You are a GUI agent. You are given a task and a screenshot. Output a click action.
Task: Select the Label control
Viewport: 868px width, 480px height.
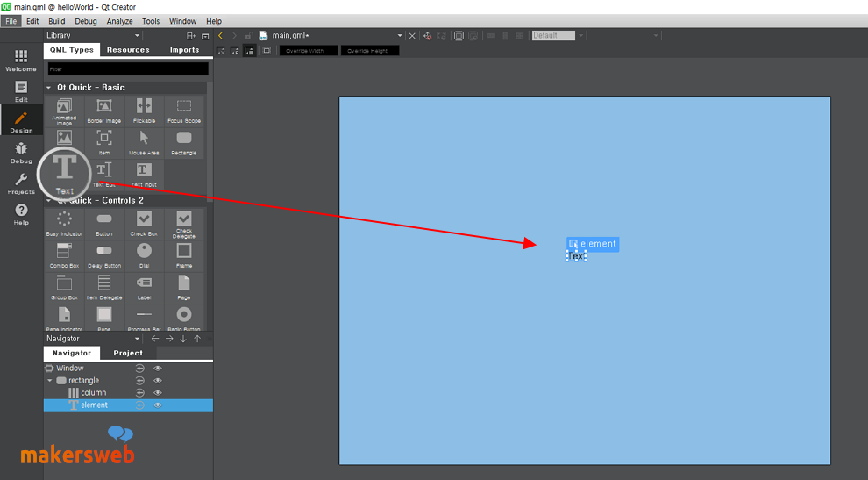pos(144,288)
